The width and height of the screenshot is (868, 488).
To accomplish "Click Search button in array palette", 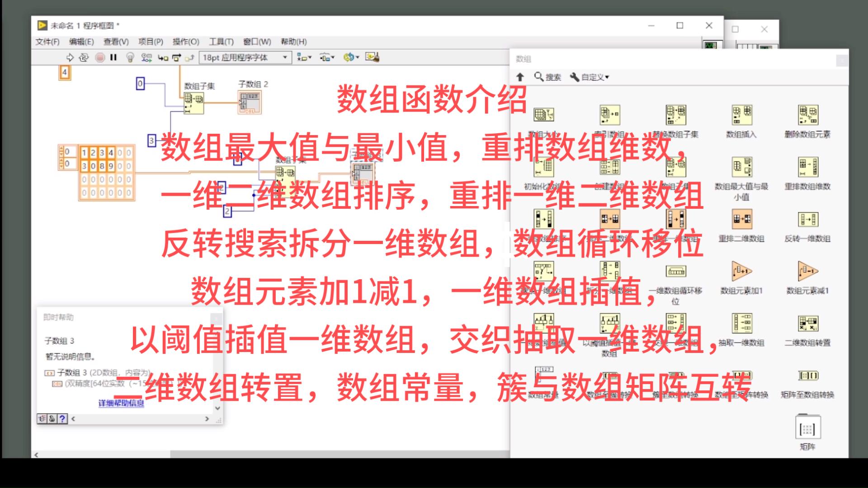I will (x=547, y=77).
